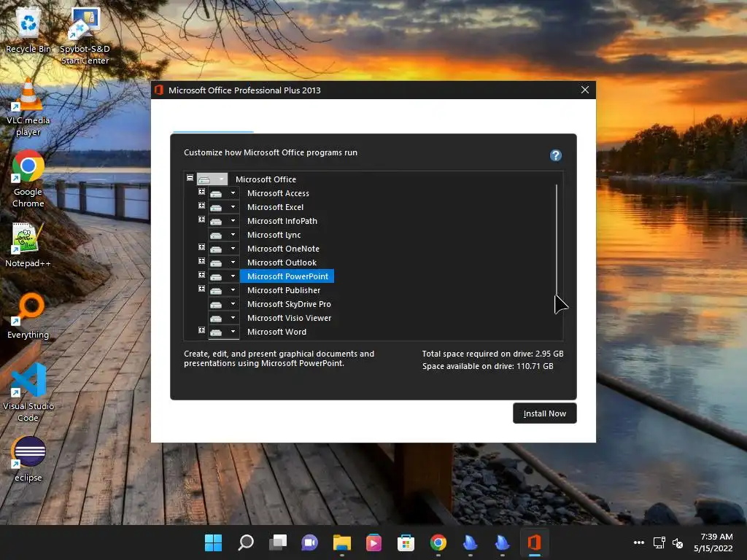This screenshot has height=560, width=747.
Task: Open install option dropdown for Microsoft PowerPoint
Action: pos(224,276)
